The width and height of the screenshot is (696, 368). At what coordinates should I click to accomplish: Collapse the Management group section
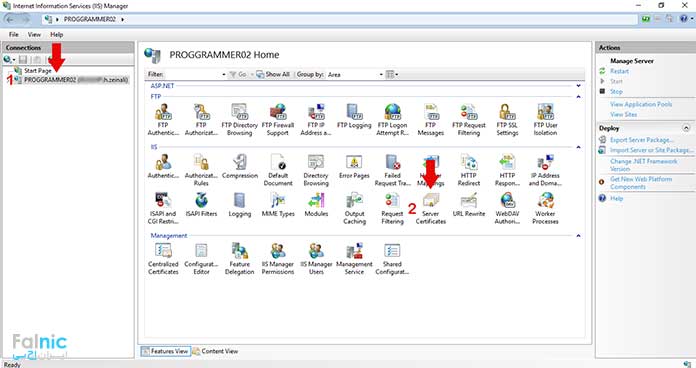point(578,236)
